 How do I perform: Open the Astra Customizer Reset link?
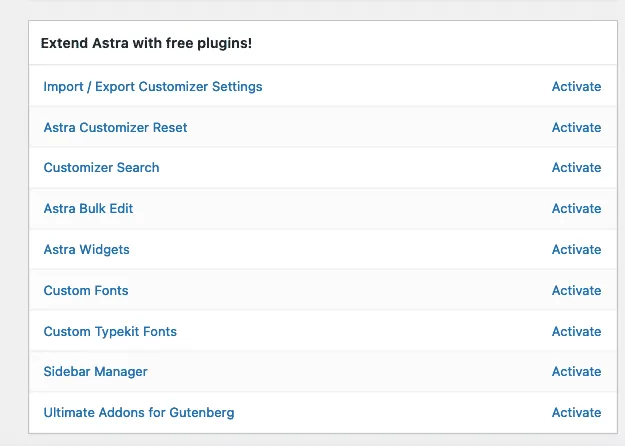click(115, 128)
